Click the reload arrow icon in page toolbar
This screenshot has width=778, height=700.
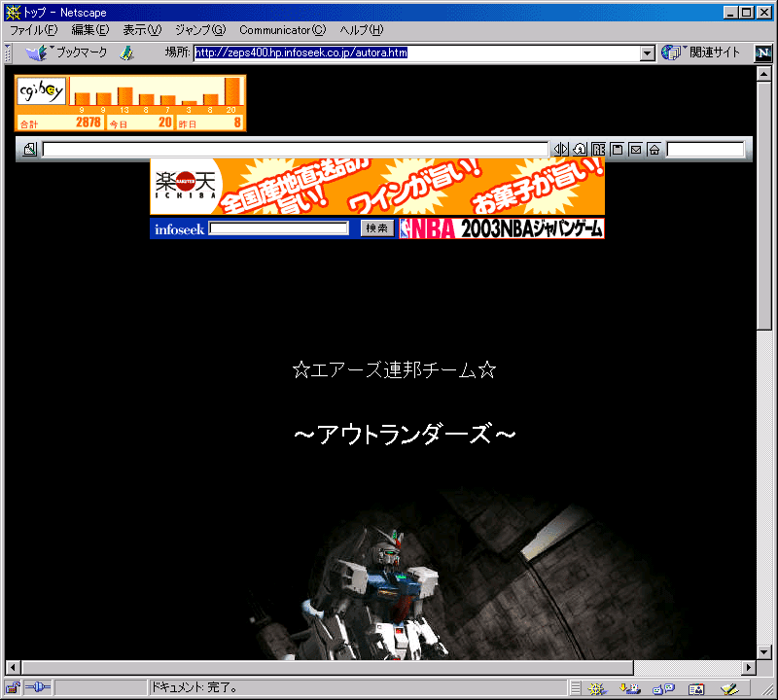(580, 149)
